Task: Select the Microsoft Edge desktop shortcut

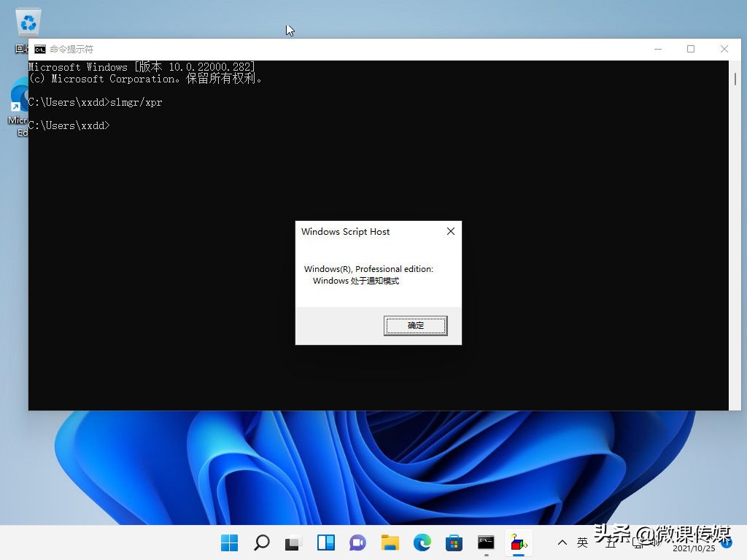Action: (18, 106)
